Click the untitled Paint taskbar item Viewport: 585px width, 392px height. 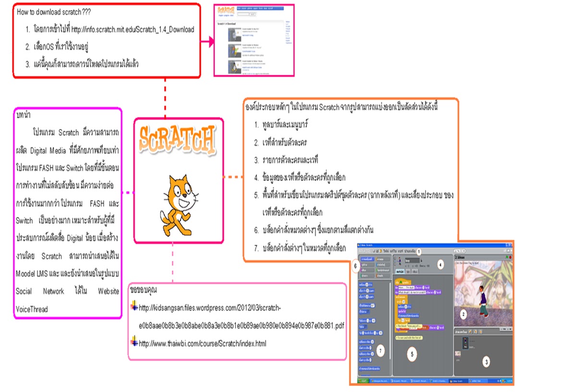point(478,380)
